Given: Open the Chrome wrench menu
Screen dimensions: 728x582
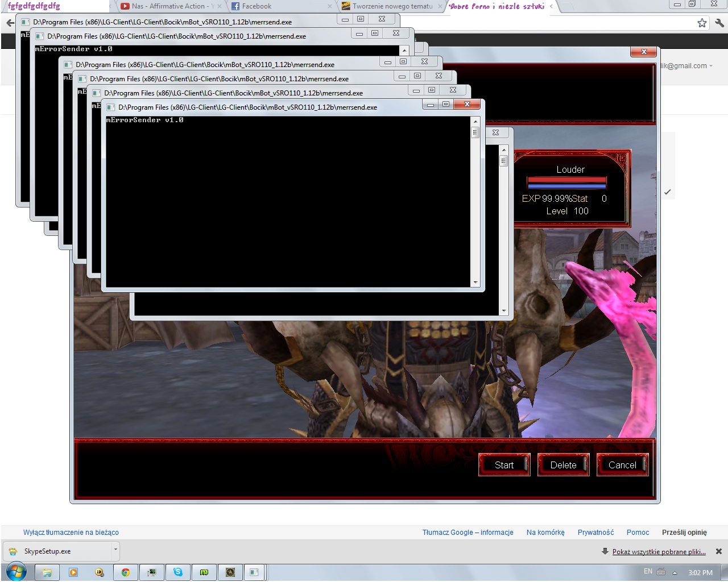Looking at the screenshot, I should pos(719,23).
